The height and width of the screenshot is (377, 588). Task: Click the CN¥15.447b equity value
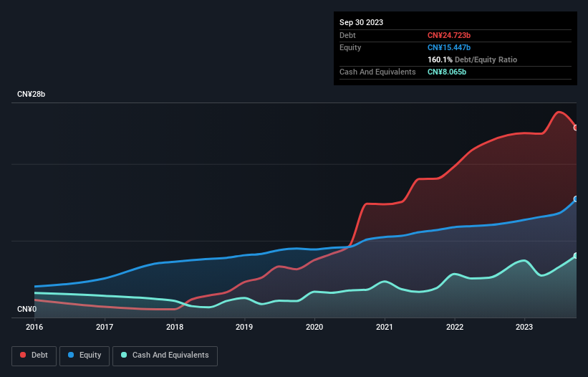(449, 47)
